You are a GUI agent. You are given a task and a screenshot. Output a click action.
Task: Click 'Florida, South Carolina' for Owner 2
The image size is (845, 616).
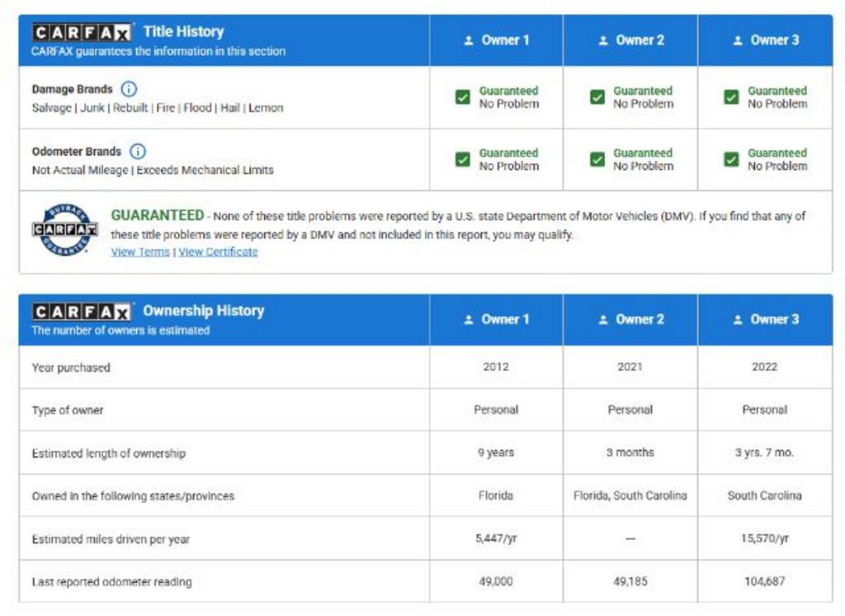click(x=630, y=496)
